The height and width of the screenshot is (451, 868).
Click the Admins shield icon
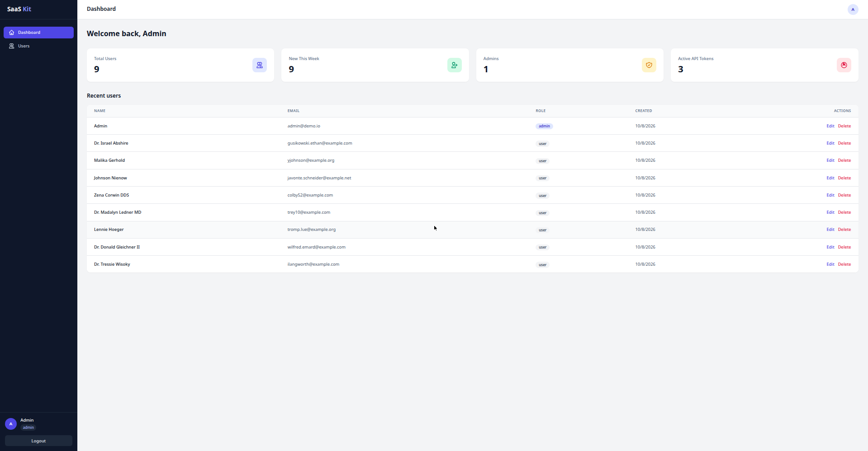(x=649, y=65)
